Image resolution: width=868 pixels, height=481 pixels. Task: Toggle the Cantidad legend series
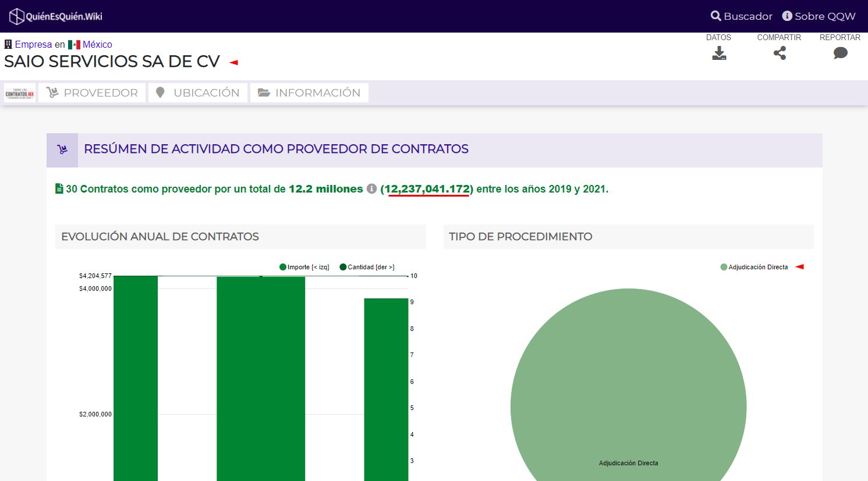367,267
